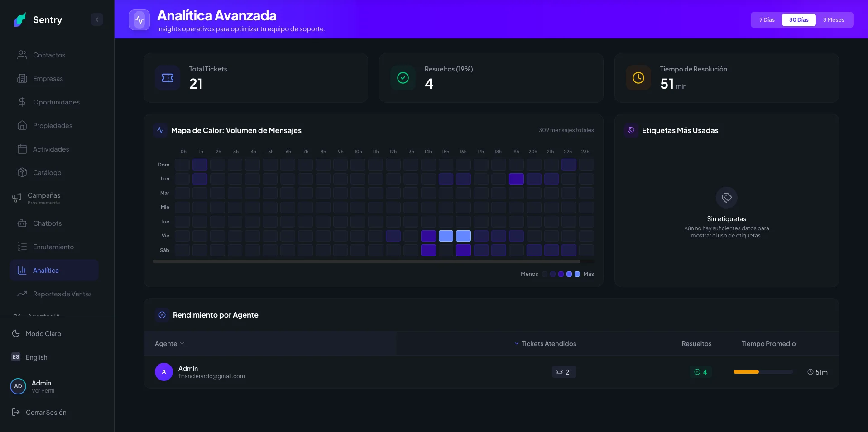Click the moon icon for light mode

pyautogui.click(x=16, y=333)
